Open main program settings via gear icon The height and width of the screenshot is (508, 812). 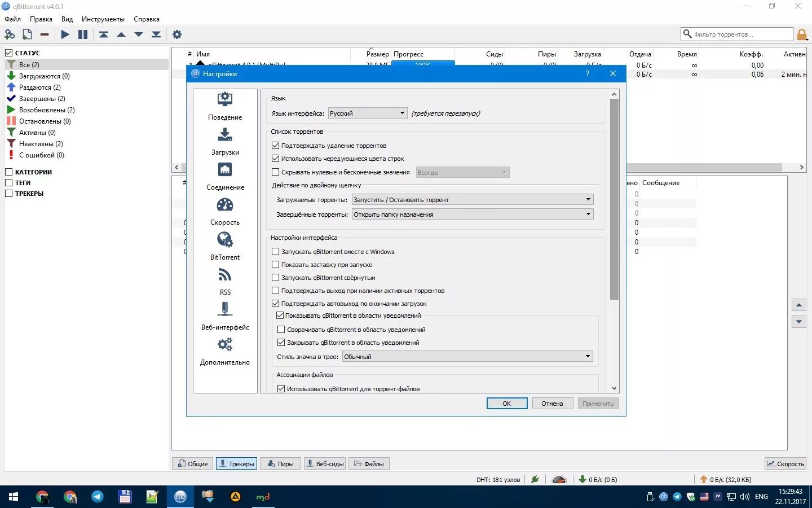pos(177,34)
